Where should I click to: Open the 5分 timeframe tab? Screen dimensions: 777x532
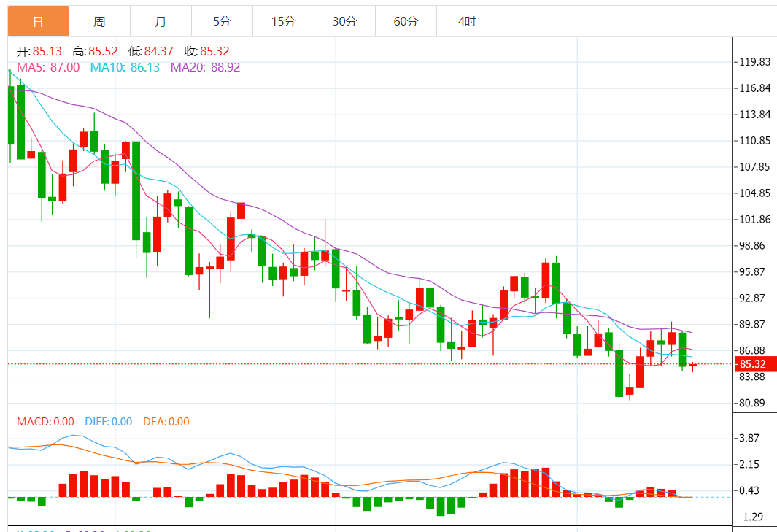click(x=222, y=21)
